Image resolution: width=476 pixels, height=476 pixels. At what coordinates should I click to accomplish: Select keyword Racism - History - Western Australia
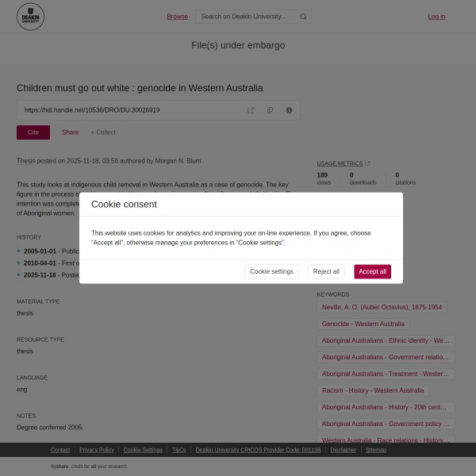pyautogui.click(x=373, y=390)
